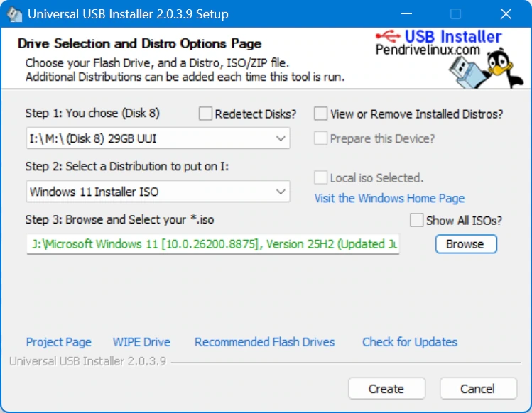Screen dimensions: 532x413
Task: Open the Project Page link
Action: [59, 342]
